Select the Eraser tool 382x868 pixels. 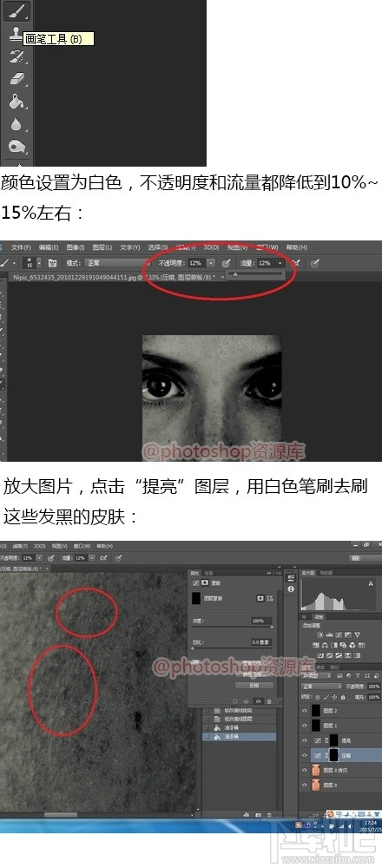[x=17, y=79]
